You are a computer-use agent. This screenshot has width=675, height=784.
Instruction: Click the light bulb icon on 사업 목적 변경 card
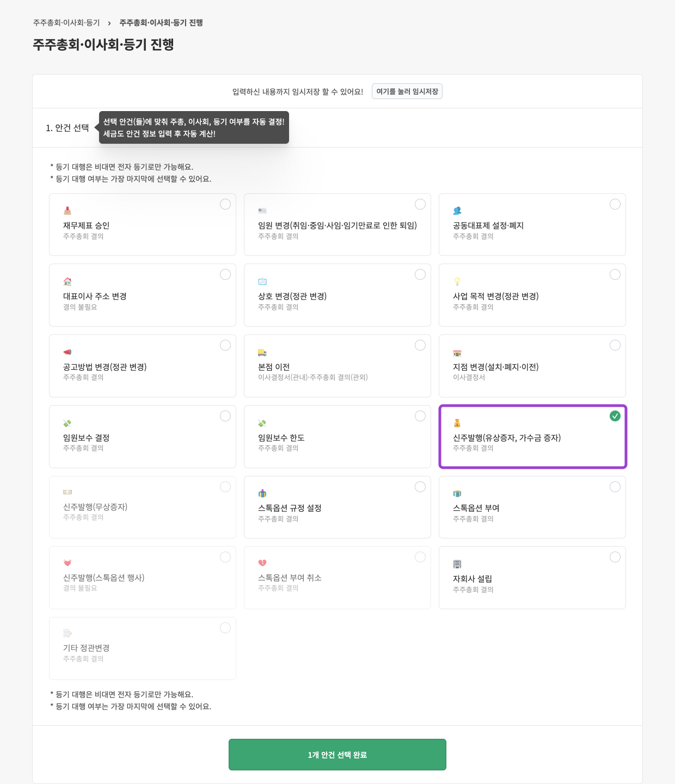tap(457, 281)
